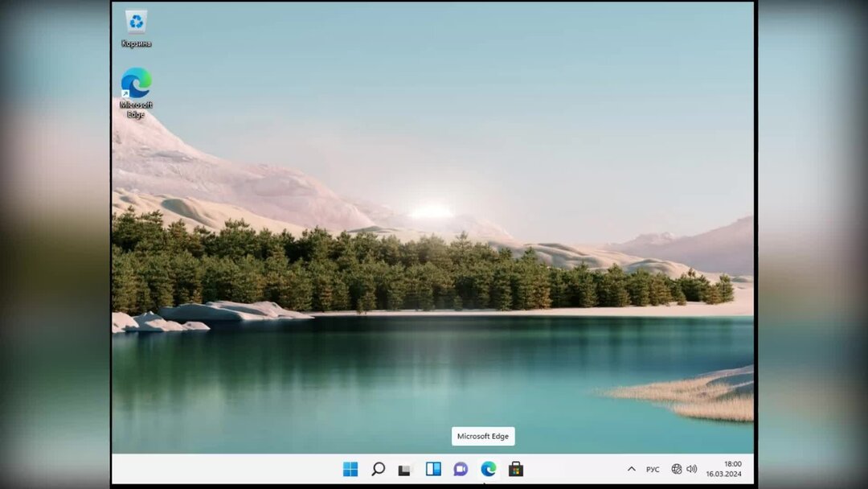Launch the Chat (Teams) taskbar icon
Image resolution: width=868 pixels, height=489 pixels.
[x=461, y=469]
